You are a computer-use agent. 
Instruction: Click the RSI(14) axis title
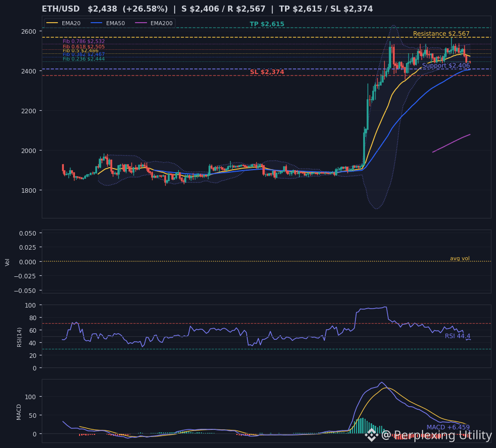pos(19,337)
